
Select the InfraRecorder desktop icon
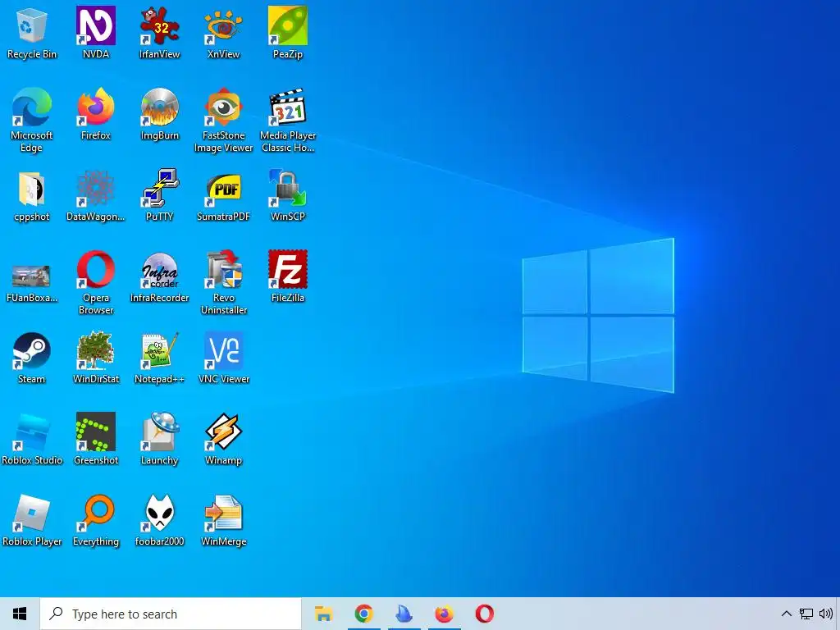(160, 277)
